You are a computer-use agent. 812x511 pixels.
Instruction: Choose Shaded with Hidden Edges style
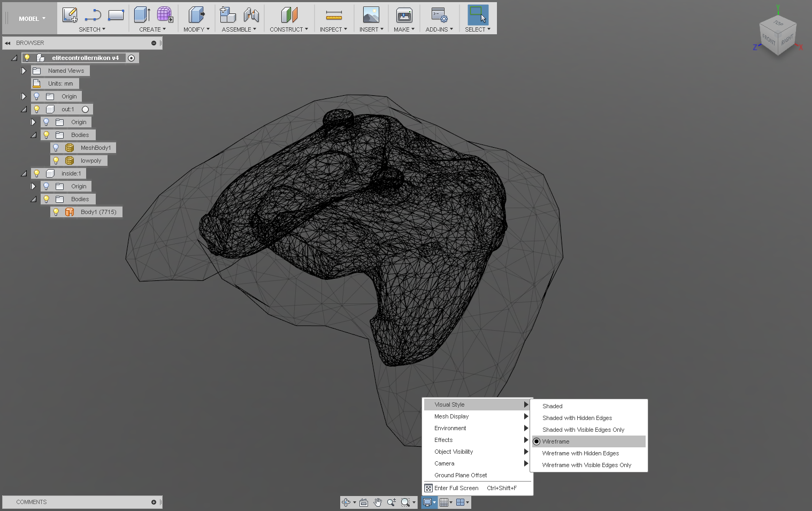(589, 418)
